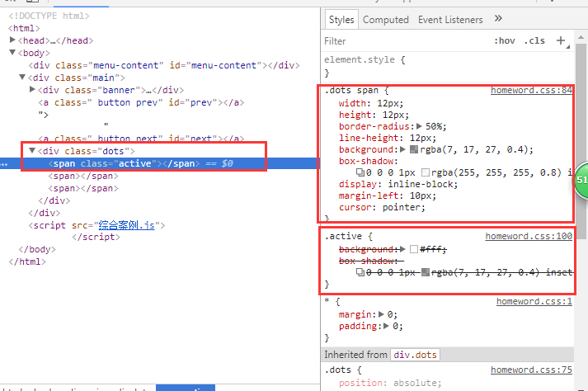Select the DOCTYPE html line

pyautogui.click(x=49, y=16)
